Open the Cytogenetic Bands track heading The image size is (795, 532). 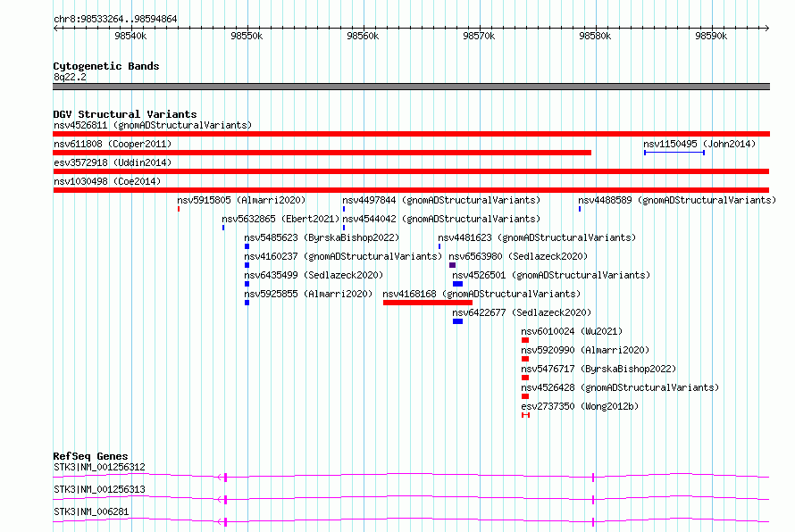pyautogui.click(x=106, y=66)
